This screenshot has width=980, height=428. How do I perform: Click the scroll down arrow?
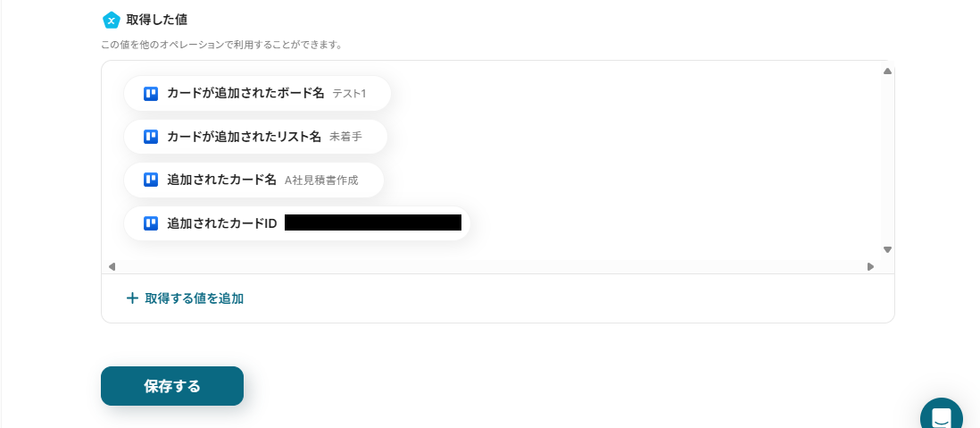pyautogui.click(x=887, y=249)
